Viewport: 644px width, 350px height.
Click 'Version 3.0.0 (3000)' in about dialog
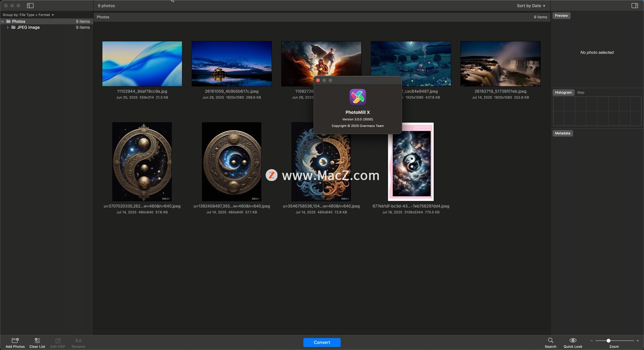coord(358,119)
